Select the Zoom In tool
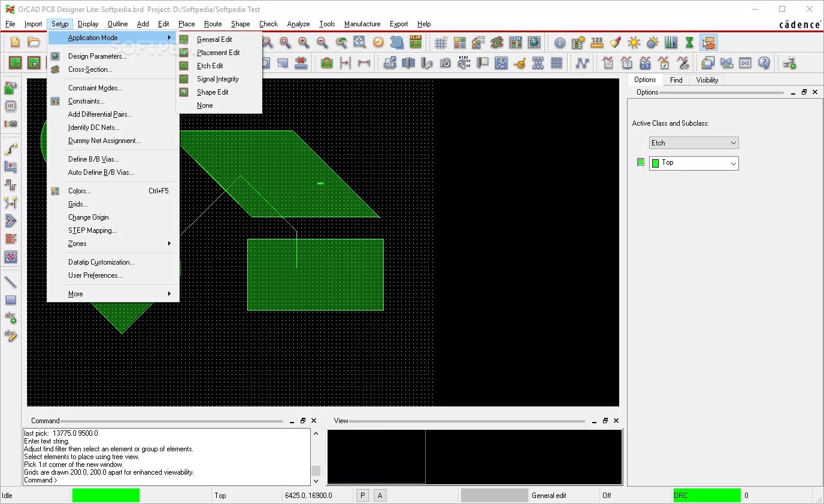The height and width of the screenshot is (504, 824). [x=302, y=42]
